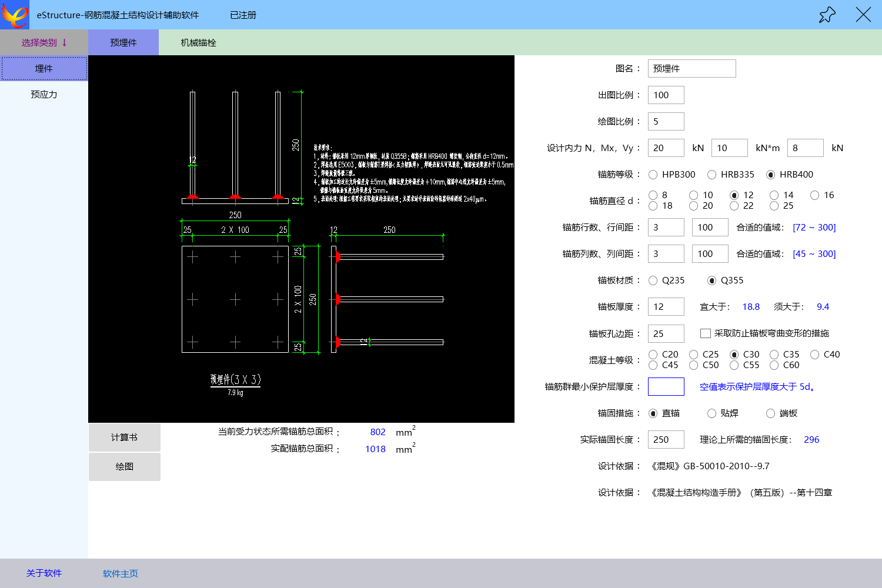The image size is (882, 588).
Task: Open the 选择类别 category selector
Action: click(x=44, y=42)
